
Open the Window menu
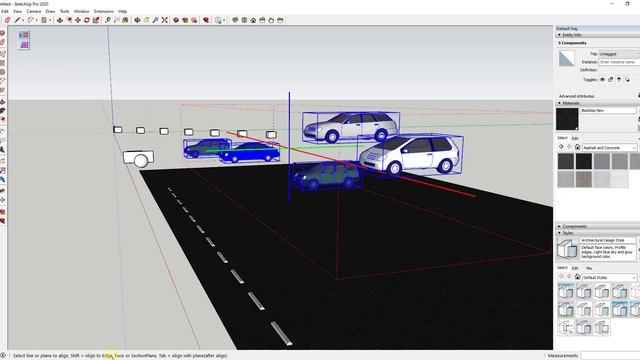click(82, 11)
